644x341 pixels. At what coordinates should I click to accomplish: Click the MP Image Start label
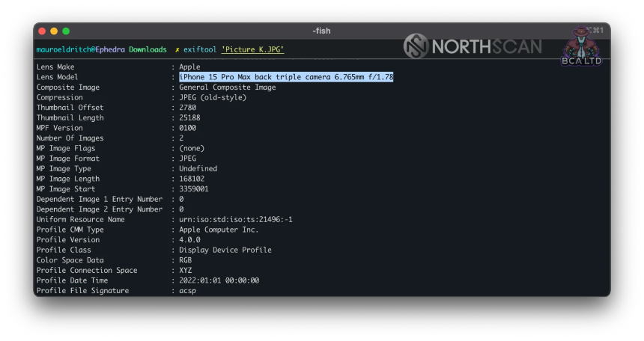pos(66,188)
